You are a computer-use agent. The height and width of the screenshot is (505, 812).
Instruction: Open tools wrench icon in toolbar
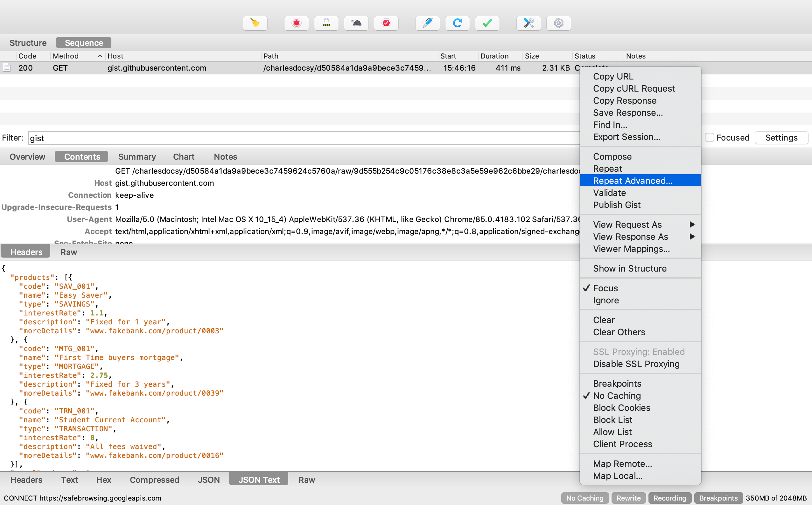point(528,23)
